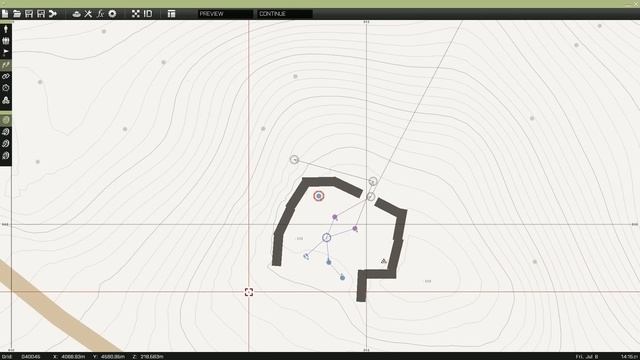Select the Triggers flag mode icon

point(6,53)
